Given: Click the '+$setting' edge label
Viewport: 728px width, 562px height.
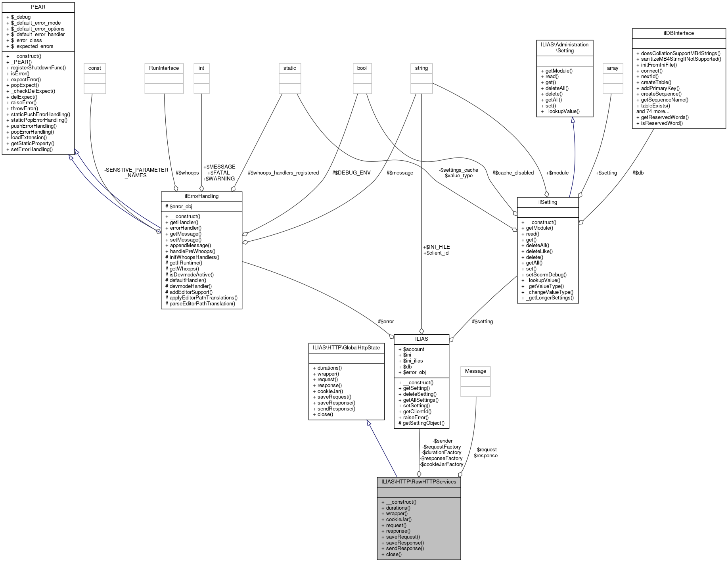Looking at the screenshot, I should [x=606, y=173].
